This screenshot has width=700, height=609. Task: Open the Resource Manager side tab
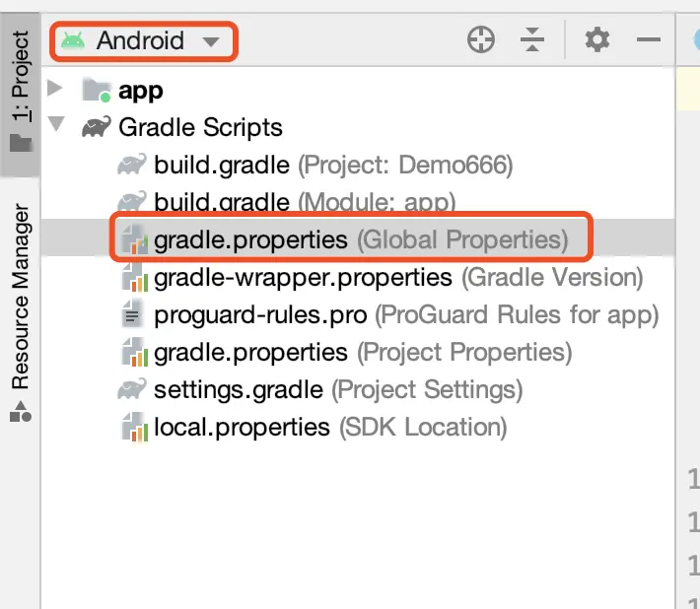click(x=20, y=310)
